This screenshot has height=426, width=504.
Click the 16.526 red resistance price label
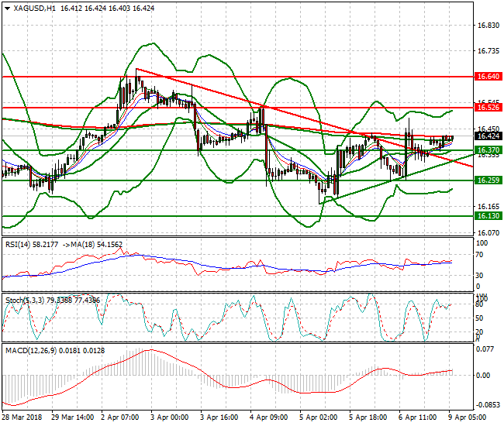pos(488,107)
